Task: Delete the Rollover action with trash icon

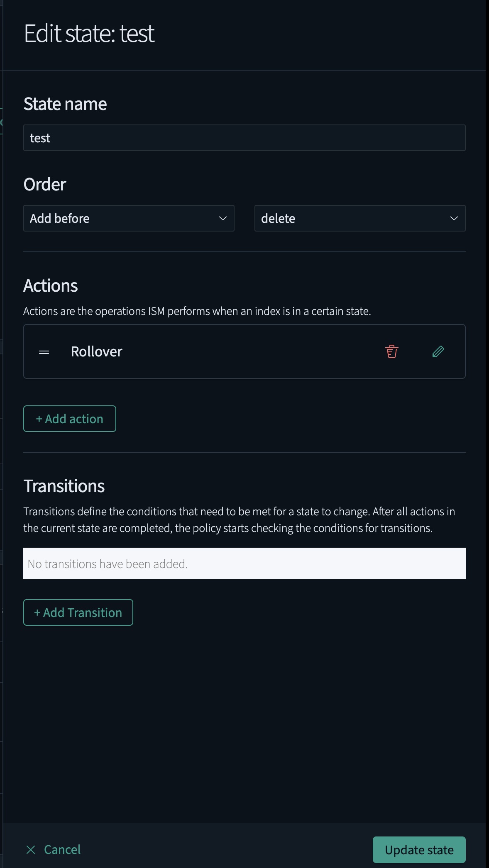Action: (x=391, y=351)
